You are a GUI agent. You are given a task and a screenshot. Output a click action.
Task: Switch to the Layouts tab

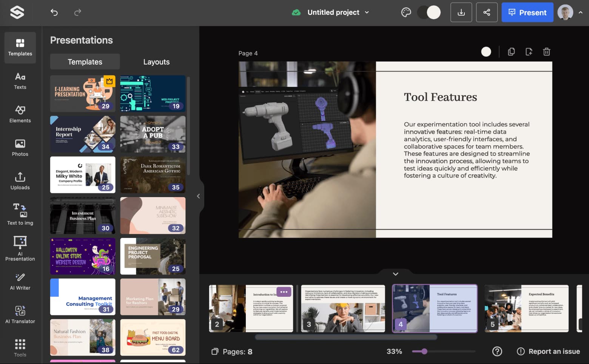156,62
